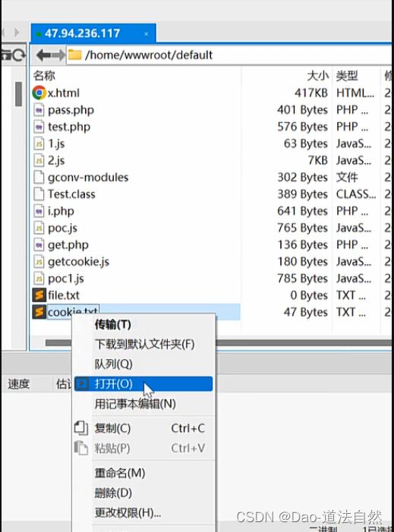Choose 删除(D) in the context menu
394x532 pixels.
(x=113, y=493)
